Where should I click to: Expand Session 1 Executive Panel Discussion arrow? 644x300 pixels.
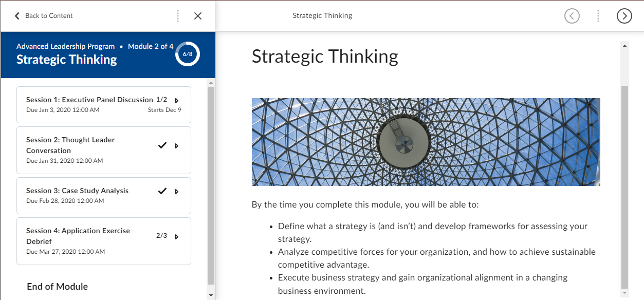pos(177,101)
